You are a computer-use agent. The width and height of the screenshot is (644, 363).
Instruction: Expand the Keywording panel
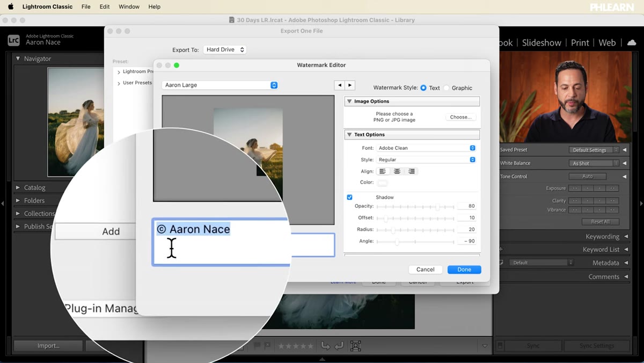pos(626,236)
